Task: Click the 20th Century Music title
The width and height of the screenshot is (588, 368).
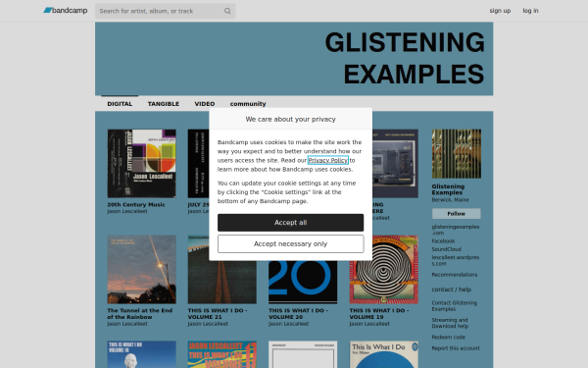Action: 136,205
